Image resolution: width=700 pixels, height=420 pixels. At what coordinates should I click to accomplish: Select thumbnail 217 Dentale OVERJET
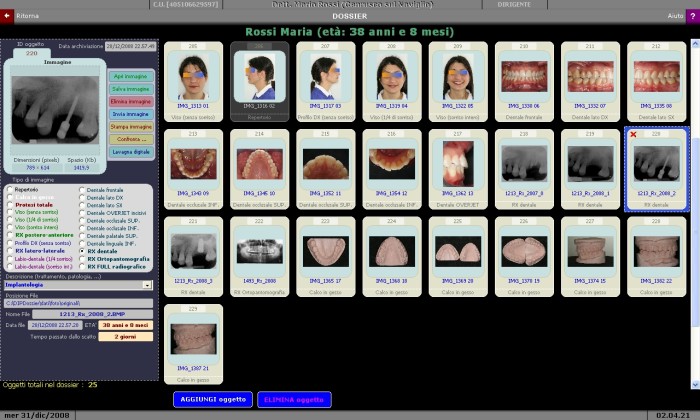[458, 169]
